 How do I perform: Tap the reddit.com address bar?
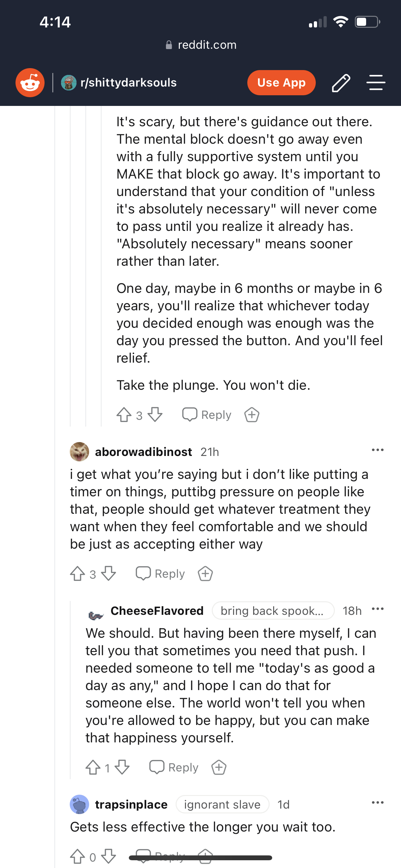(x=201, y=45)
